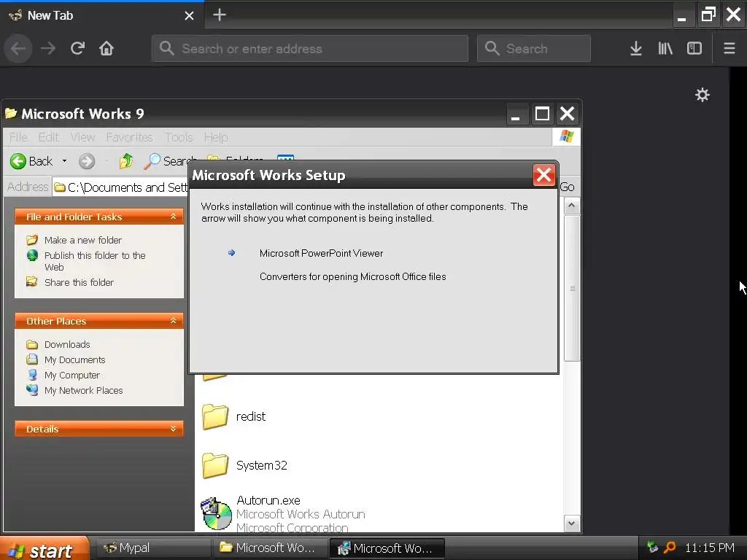Open the View menu in Explorer
747x560 pixels.
click(82, 137)
